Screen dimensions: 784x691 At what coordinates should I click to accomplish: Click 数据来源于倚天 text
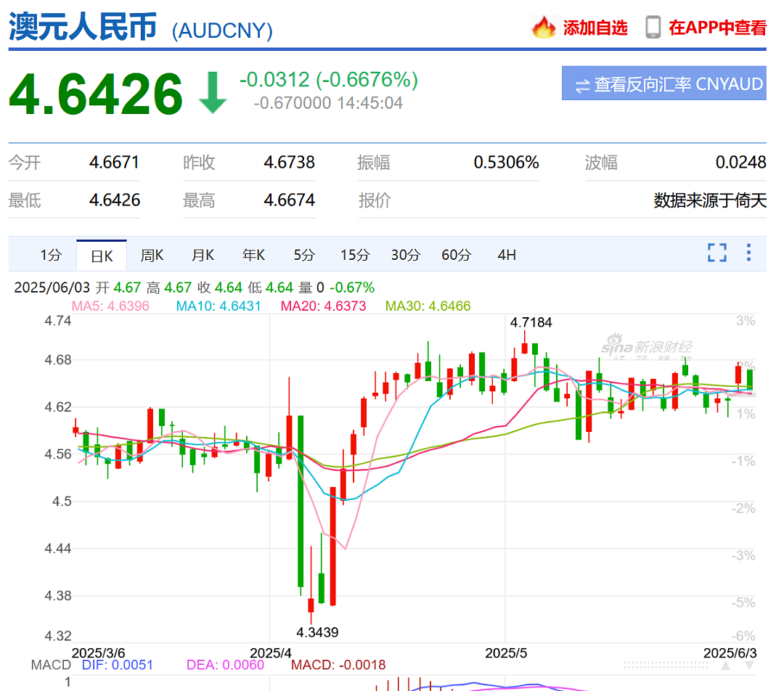tap(710, 200)
